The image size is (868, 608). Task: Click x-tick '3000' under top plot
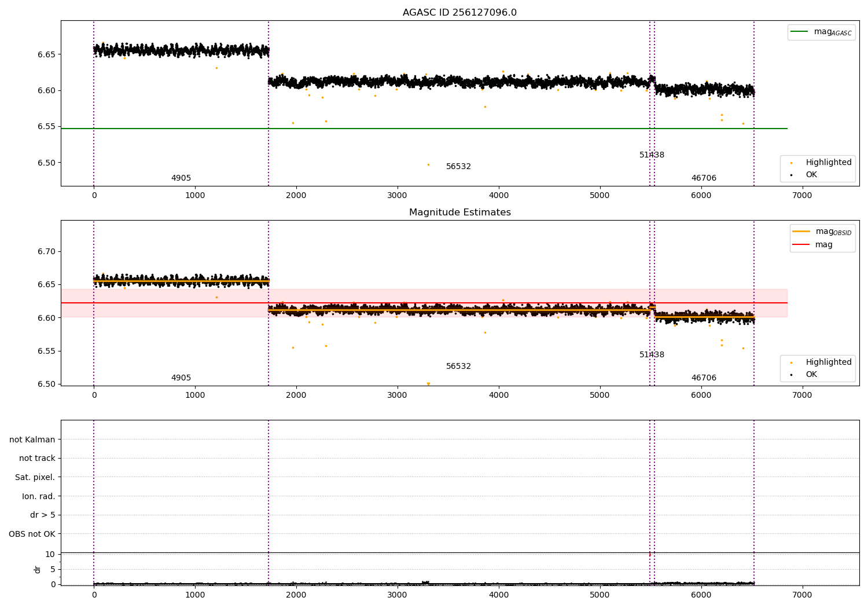point(397,196)
